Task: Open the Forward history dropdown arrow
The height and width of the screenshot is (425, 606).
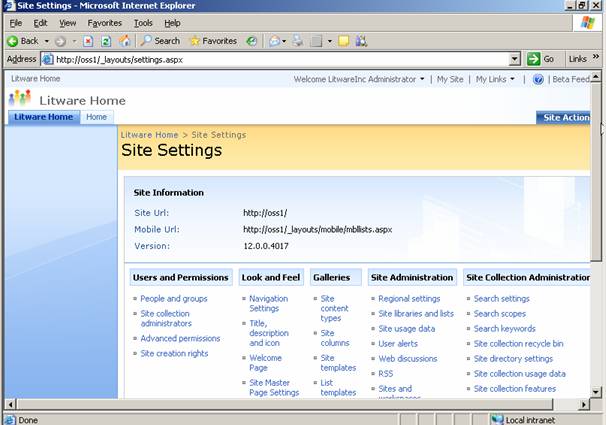Action: click(x=74, y=41)
